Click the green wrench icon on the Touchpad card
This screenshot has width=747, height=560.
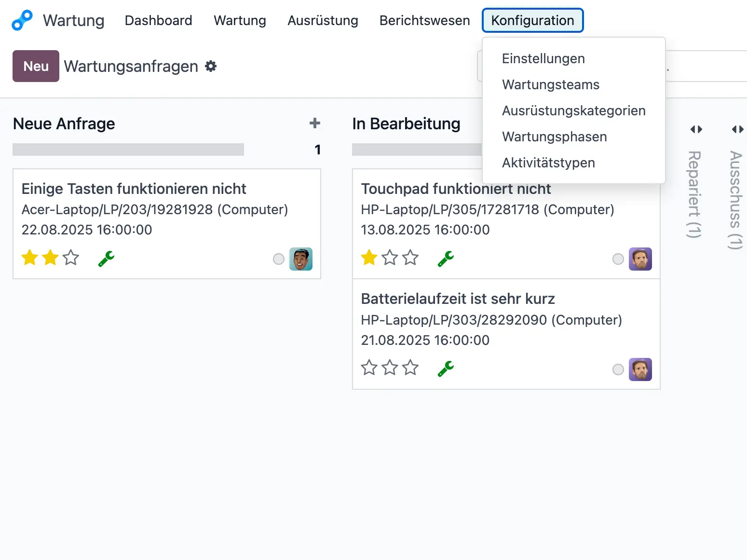445,259
